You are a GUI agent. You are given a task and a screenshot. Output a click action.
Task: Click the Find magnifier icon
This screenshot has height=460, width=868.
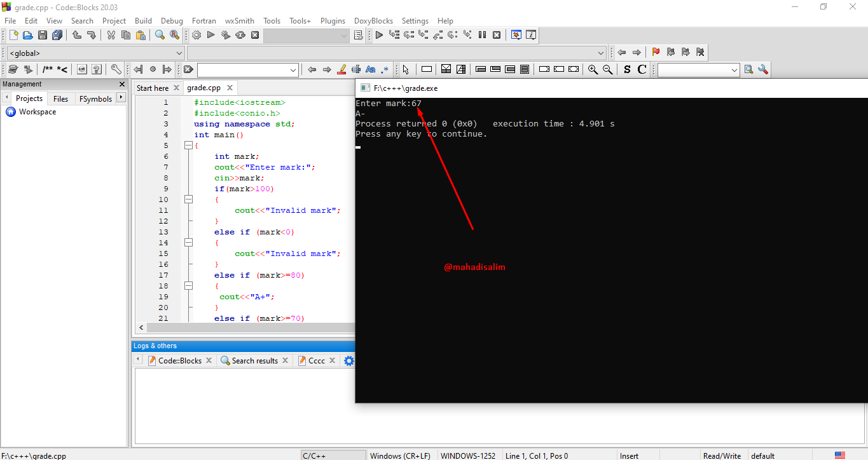click(160, 36)
